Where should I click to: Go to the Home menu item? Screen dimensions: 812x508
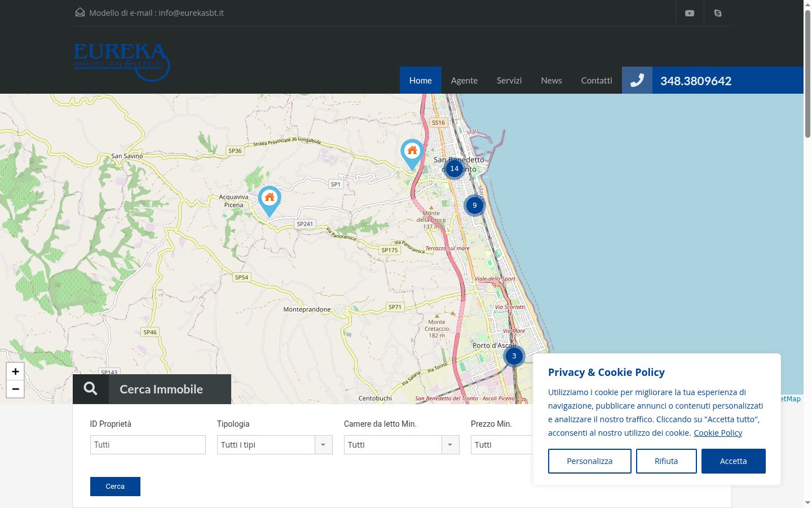[421, 80]
